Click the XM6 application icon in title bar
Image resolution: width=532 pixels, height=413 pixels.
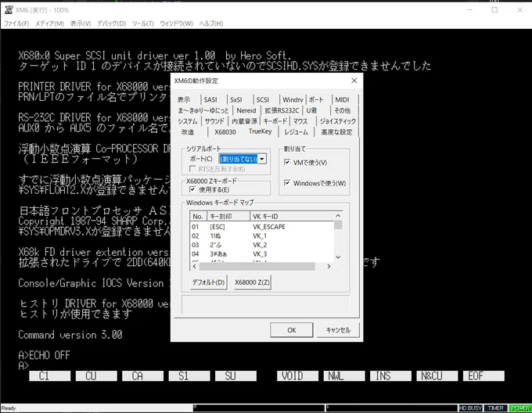coord(9,10)
